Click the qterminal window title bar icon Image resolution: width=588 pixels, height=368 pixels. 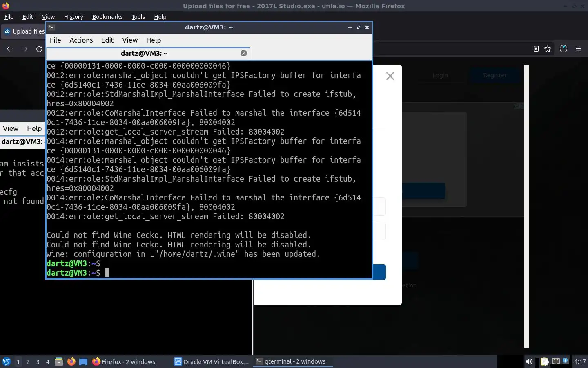tap(51, 27)
